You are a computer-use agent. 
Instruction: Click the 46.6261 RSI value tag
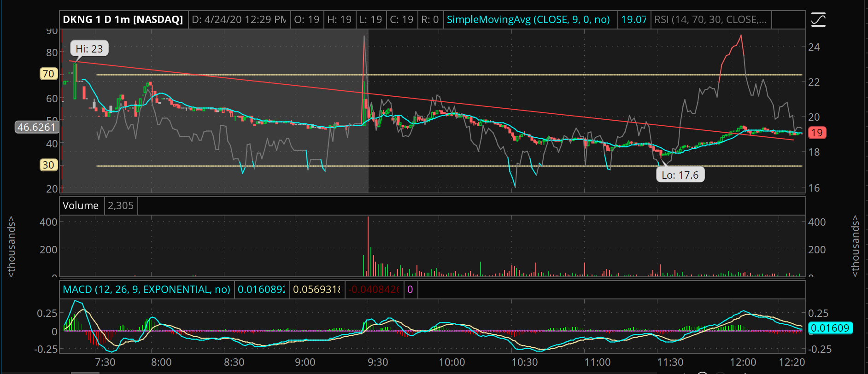(36, 127)
